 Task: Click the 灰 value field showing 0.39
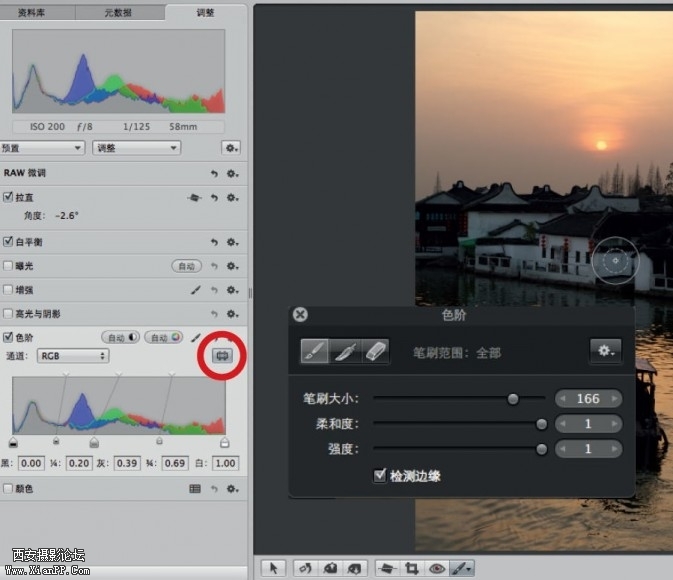click(x=126, y=463)
